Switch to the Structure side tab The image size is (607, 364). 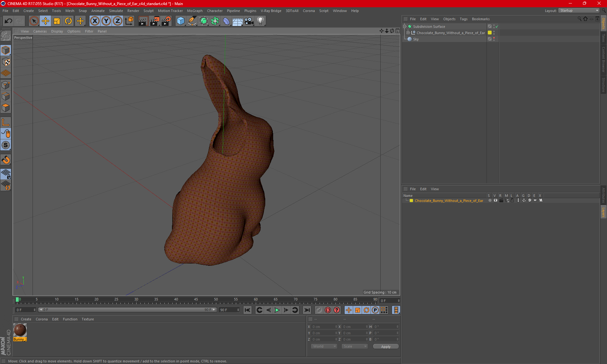click(603, 85)
